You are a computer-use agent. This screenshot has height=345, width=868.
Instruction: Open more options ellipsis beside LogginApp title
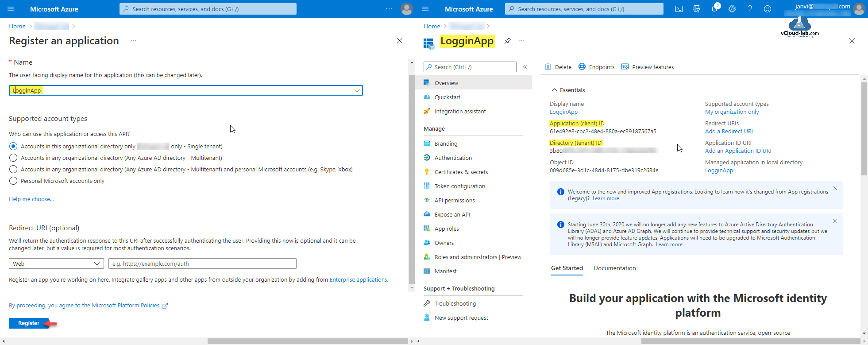coord(522,41)
